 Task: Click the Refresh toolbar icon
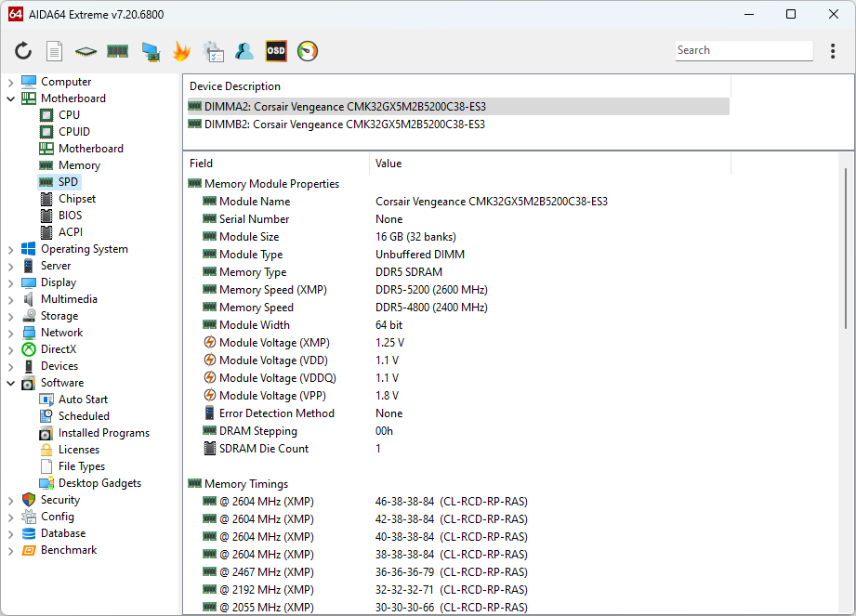(23, 51)
